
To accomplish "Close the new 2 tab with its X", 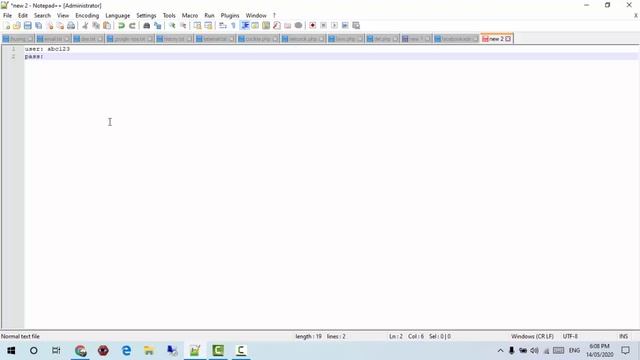I will tap(508, 39).
